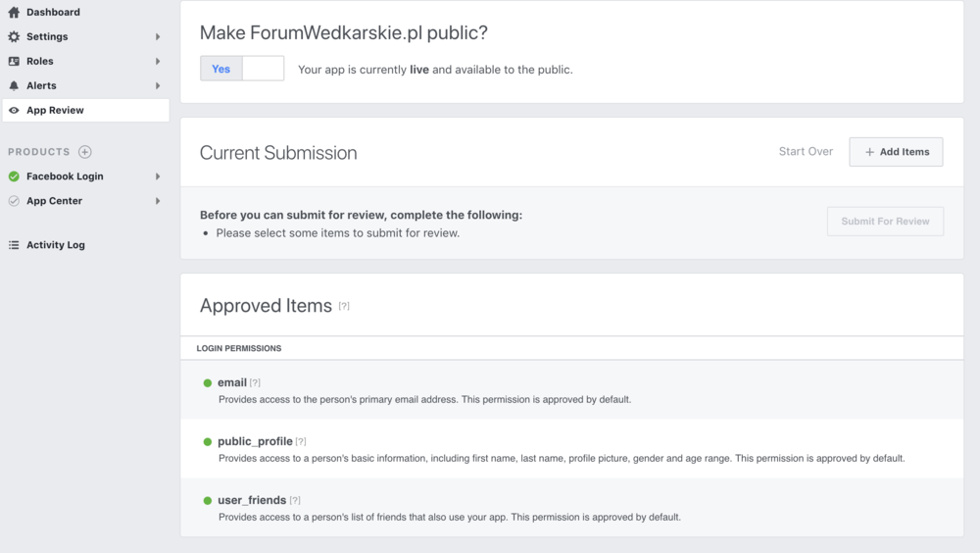Viewport: 980px width, 553px height.
Task: Go to the Dashboard page
Action: pyautogui.click(x=53, y=12)
